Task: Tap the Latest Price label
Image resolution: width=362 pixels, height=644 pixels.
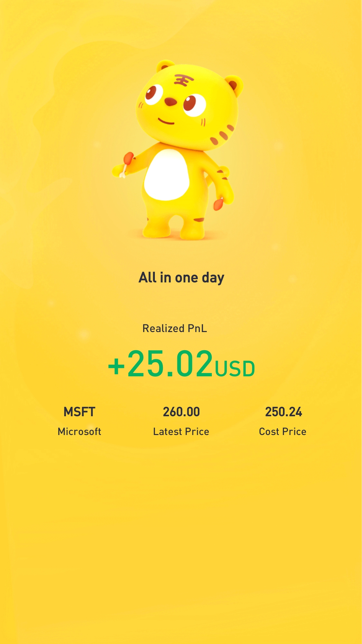Action: click(181, 432)
